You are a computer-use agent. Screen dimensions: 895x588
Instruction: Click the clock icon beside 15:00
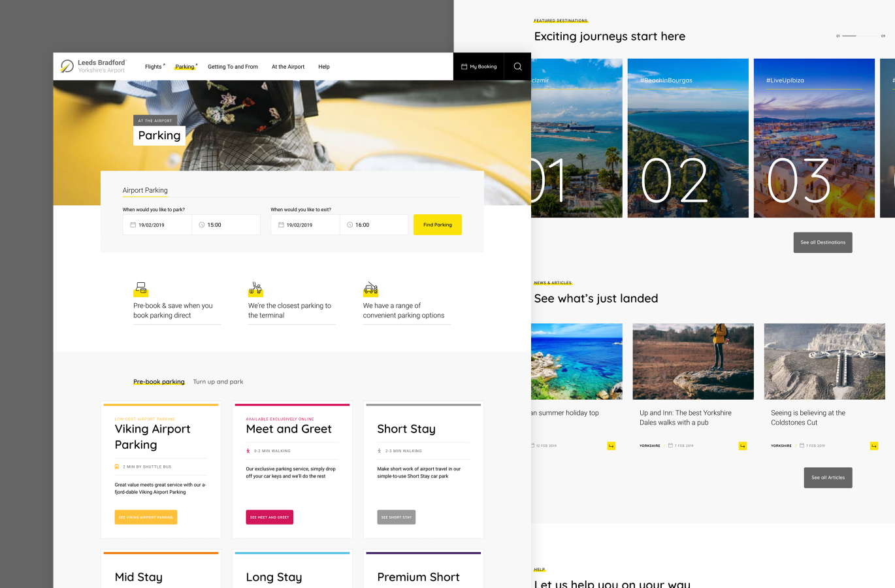(x=202, y=225)
